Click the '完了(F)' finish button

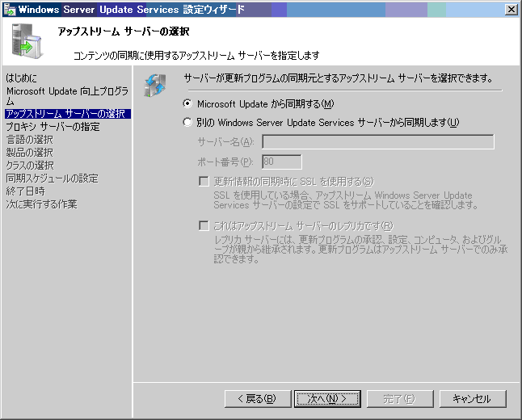(x=400, y=399)
